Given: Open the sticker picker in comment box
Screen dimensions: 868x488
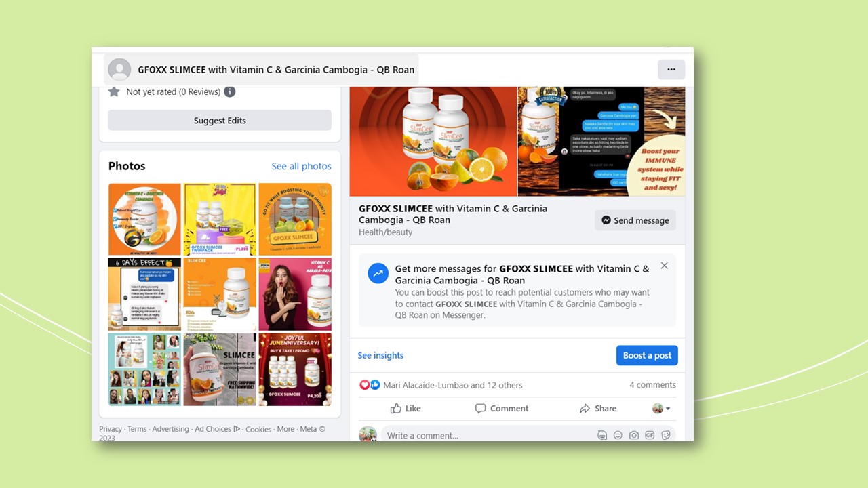Looking at the screenshot, I should click(x=666, y=436).
